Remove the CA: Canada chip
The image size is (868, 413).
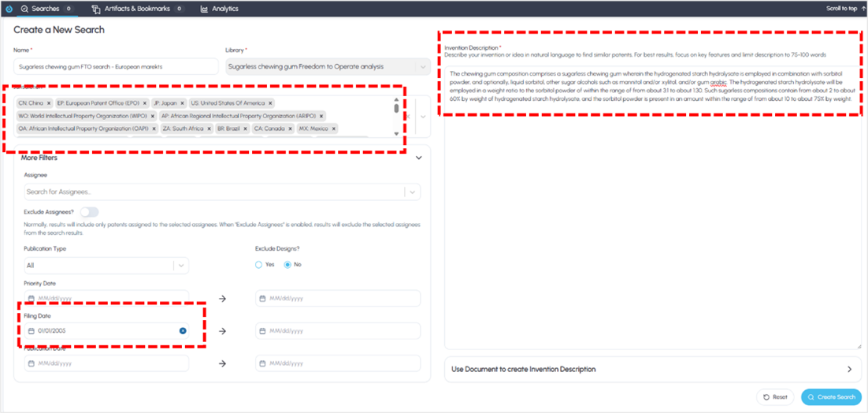click(x=290, y=128)
